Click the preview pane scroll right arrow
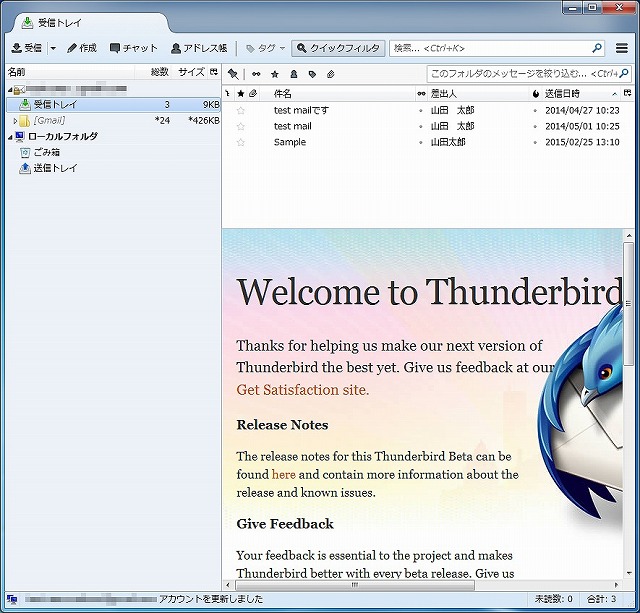 click(x=616, y=585)
